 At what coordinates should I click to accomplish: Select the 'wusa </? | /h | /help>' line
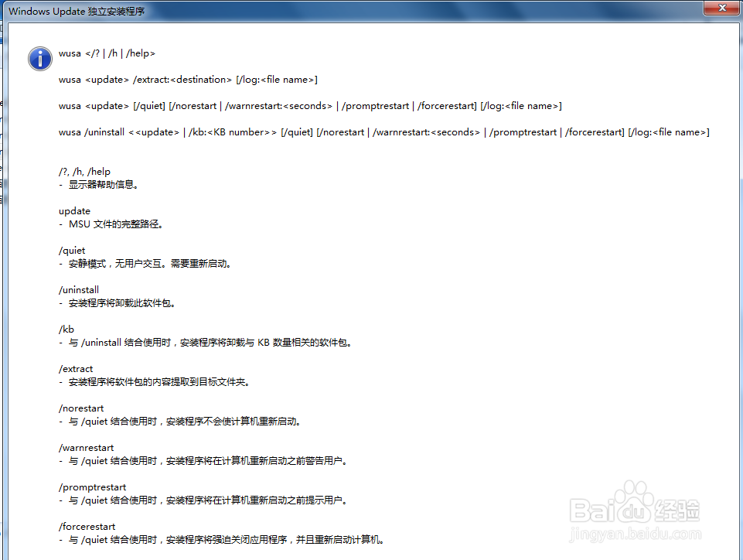coord(107,53)
